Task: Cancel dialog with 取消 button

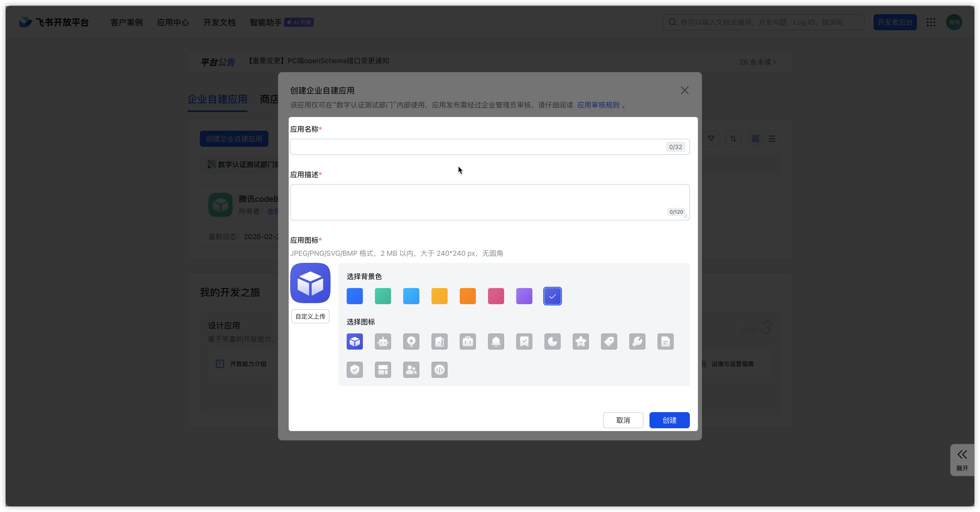Action: tap(623, 420)
